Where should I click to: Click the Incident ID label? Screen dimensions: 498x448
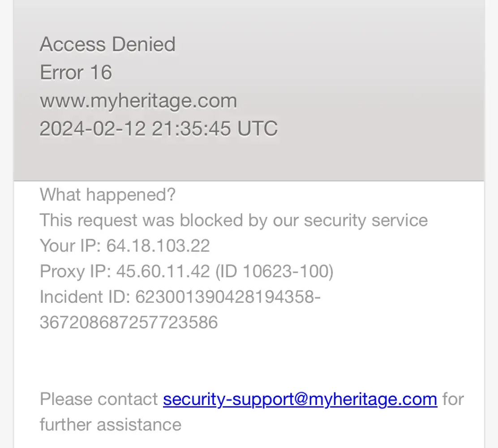(85, 297)
